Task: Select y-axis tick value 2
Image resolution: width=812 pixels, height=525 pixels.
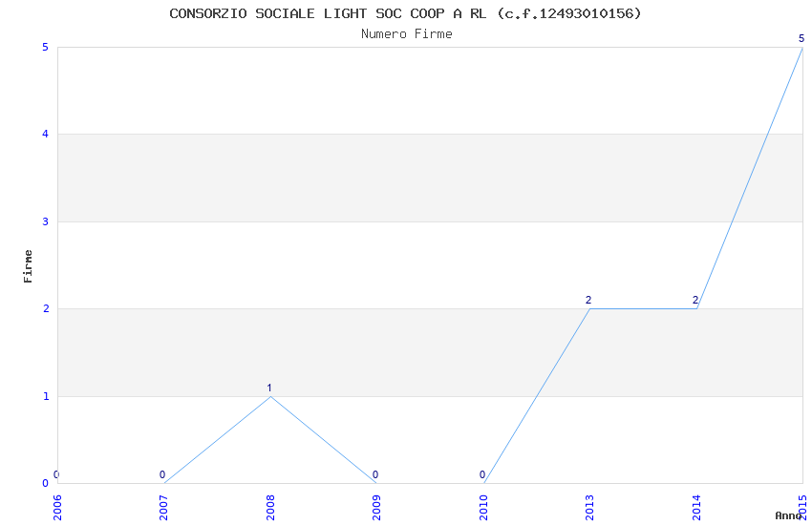Action: 46,308
